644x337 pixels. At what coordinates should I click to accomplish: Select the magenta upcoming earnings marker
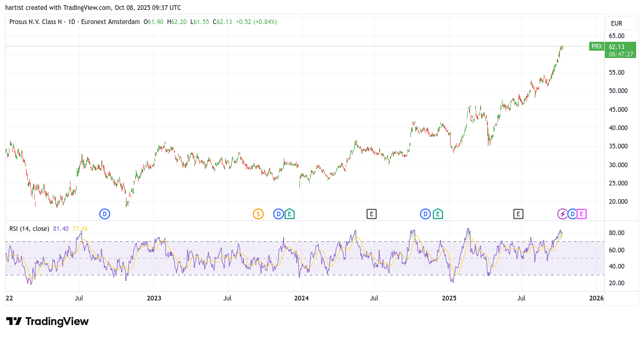point(582,214)
